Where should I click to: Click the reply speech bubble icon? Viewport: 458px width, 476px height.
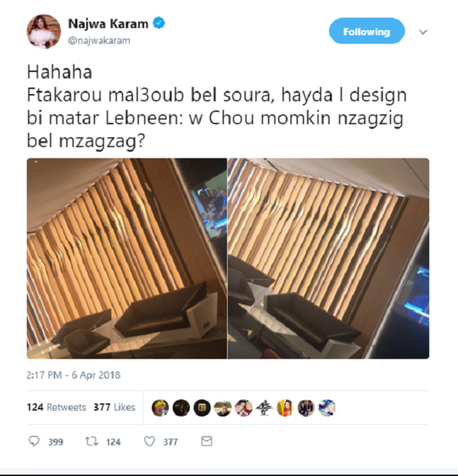(34, 441)
